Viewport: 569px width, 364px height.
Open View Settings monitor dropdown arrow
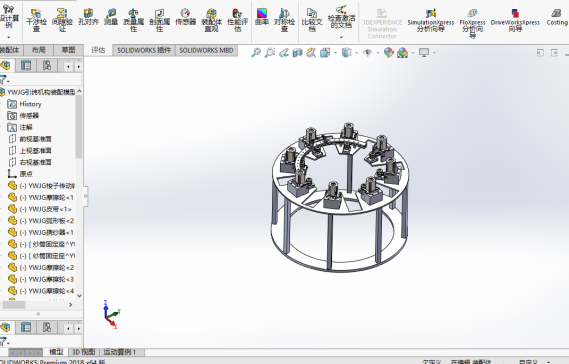pos(434,53)
